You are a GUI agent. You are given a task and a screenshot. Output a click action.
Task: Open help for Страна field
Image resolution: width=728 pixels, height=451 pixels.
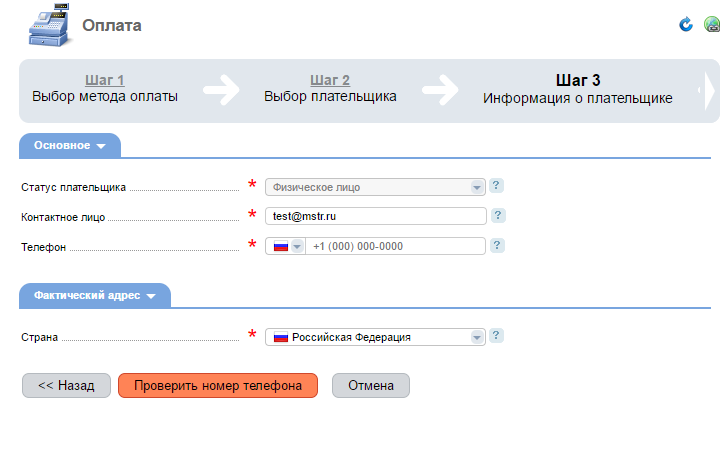(x=496, y=335)
